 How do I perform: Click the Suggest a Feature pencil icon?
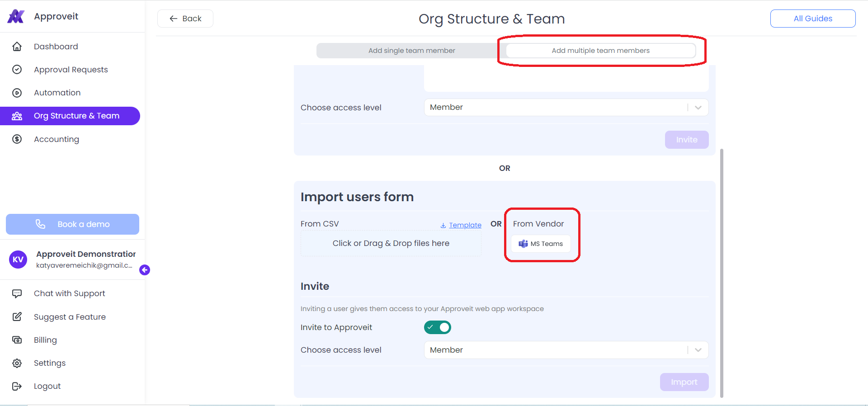click(x=17, y=317)
